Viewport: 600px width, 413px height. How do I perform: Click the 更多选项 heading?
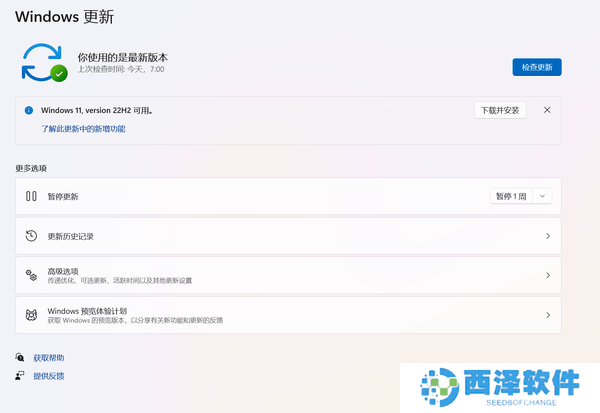click(31, 168)
